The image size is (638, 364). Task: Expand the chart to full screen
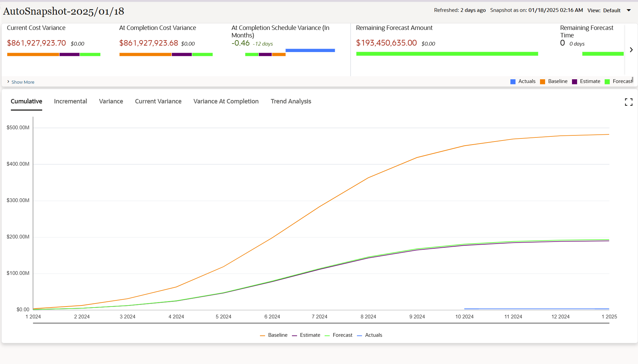[x=628, y=102]
